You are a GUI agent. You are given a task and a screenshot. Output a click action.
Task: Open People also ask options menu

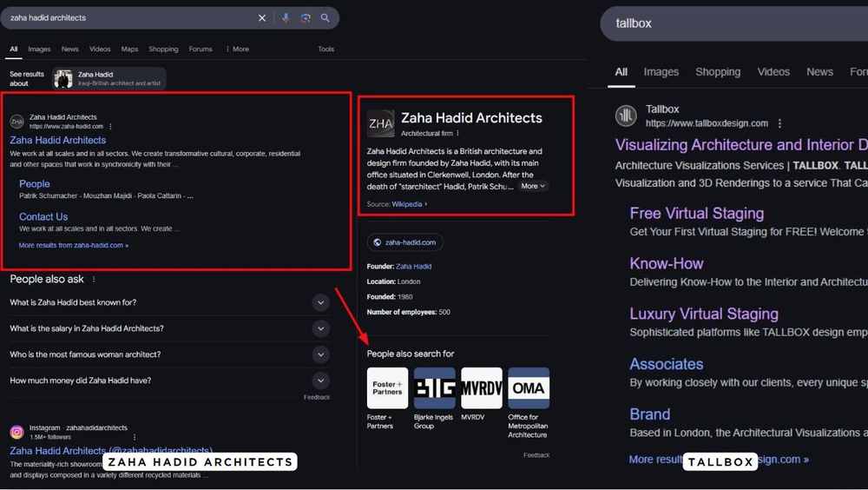(94, 280)
